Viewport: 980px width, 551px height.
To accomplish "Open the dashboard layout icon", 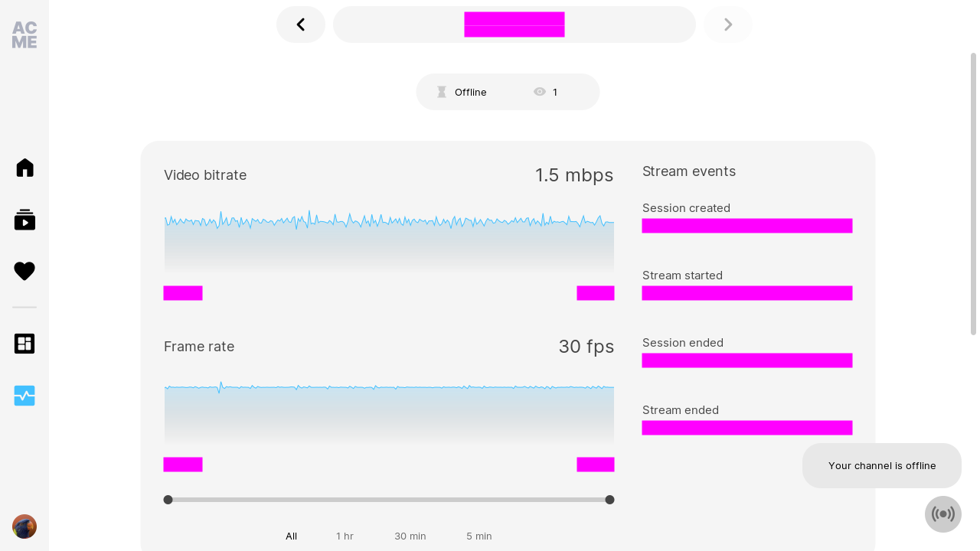I will pos(24,344).
